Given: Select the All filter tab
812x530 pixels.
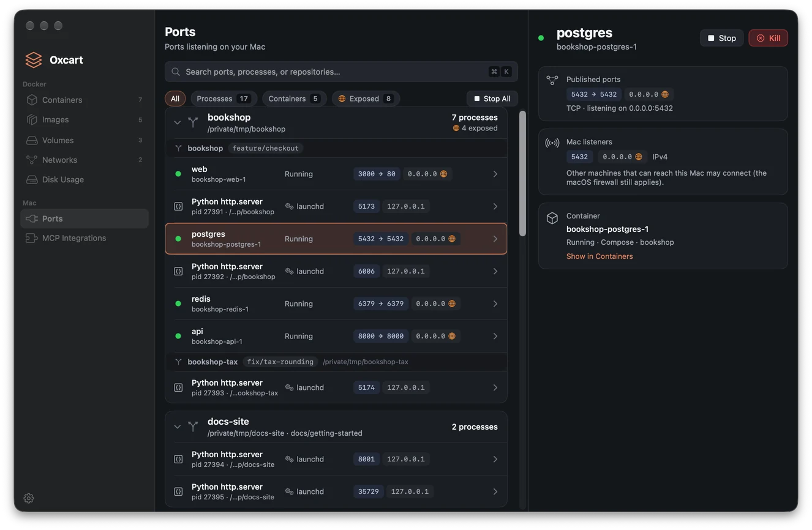Looking at the screenshot, I should [x=175, y=99].
